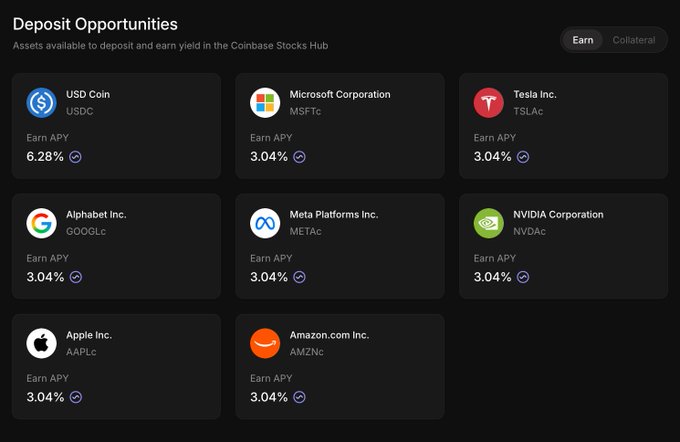
Task: Click the Microsoft logo icon
Action: [x=265, y=103]
